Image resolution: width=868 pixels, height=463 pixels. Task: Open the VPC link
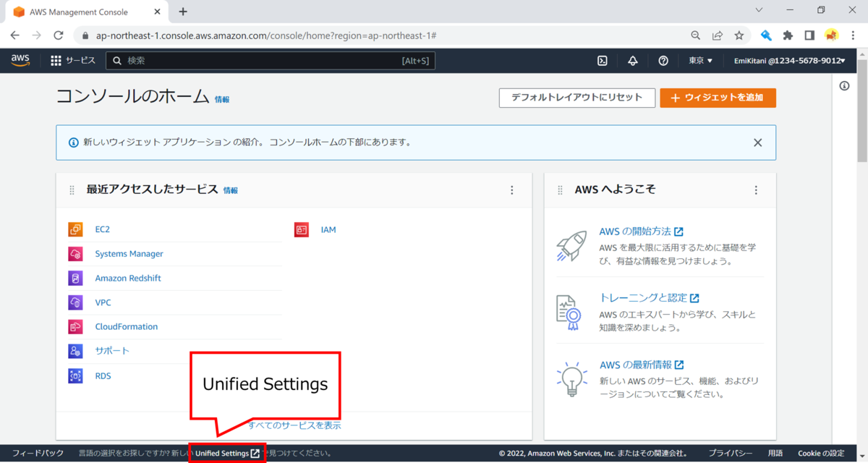click(x=103, y=302)
